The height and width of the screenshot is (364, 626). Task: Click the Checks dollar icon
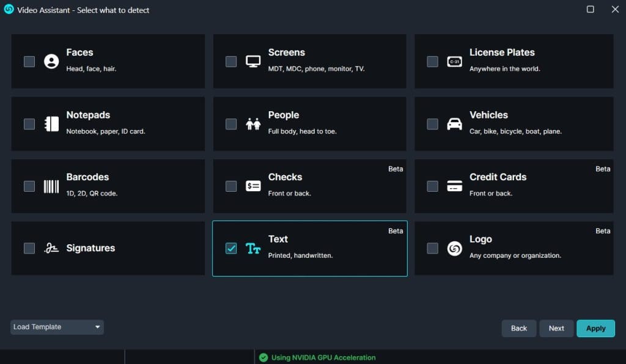[x=253, y=186]
